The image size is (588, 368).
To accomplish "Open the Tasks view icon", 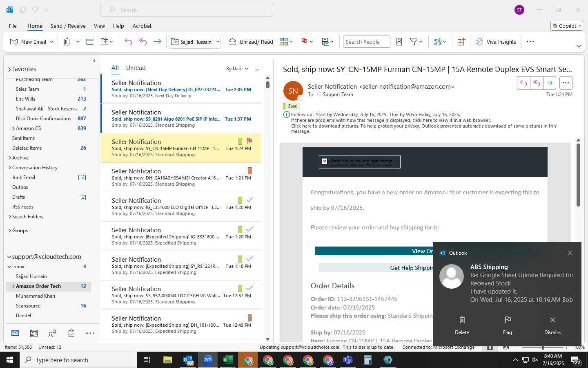I will click(71, 333).
